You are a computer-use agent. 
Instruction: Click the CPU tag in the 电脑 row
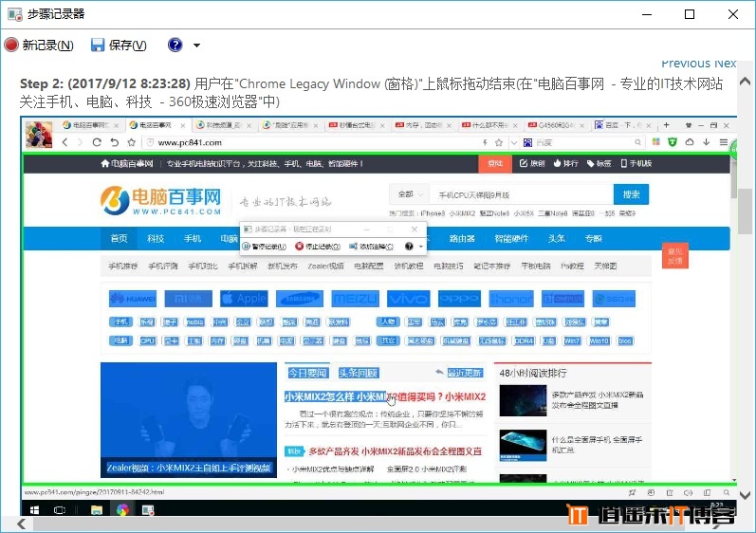coord(148,340)
